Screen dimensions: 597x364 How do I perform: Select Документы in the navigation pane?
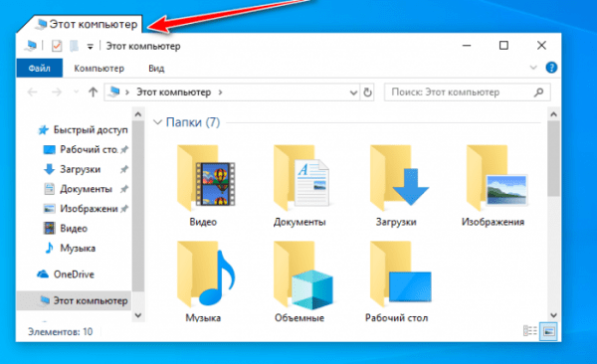(x=86, y=189)
